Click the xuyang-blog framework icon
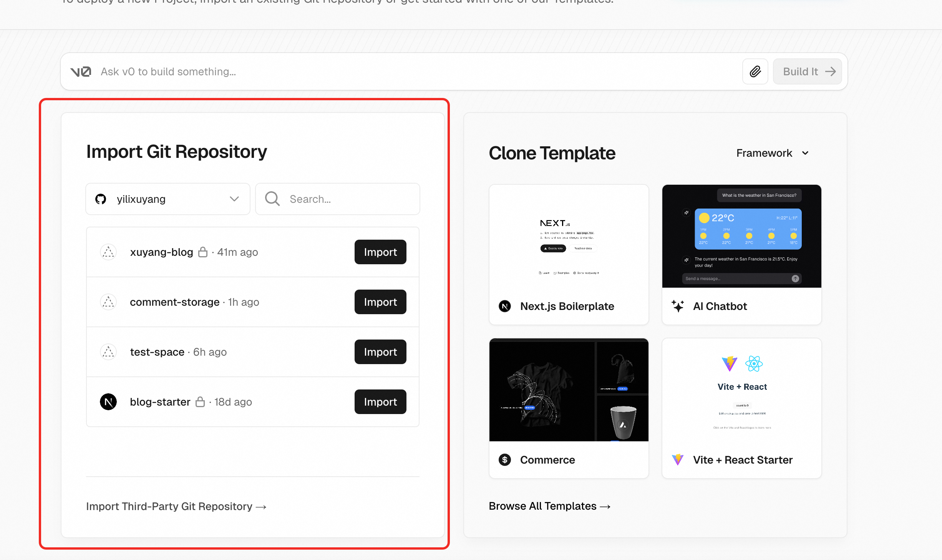This screenshot has width=942, height=560. click(108, 252)
